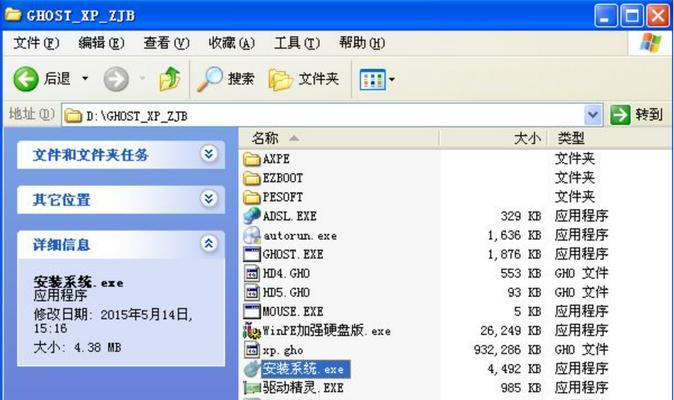Select the MOUSE.EXE window icon
The height and width of the screenshot is (400, 674).
click(x=251, y=311)
